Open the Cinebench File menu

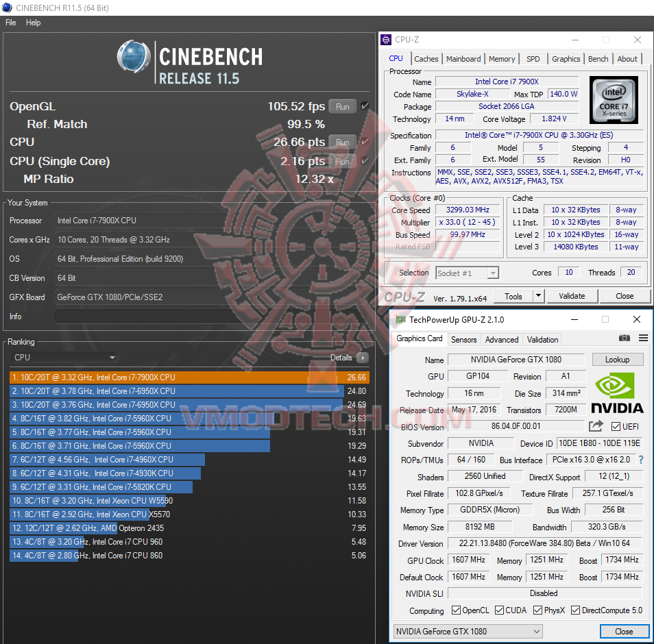tap(11, 23)
